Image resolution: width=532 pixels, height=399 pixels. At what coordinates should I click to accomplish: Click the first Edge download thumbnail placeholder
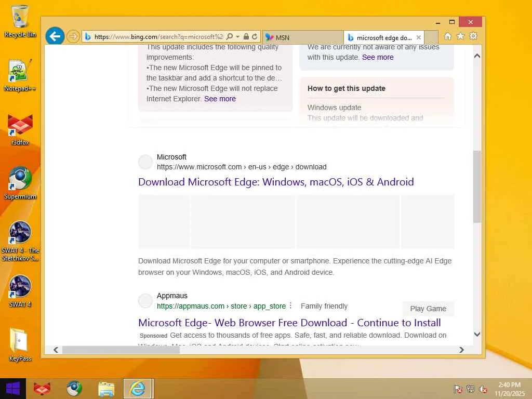(x=164, y=221)
